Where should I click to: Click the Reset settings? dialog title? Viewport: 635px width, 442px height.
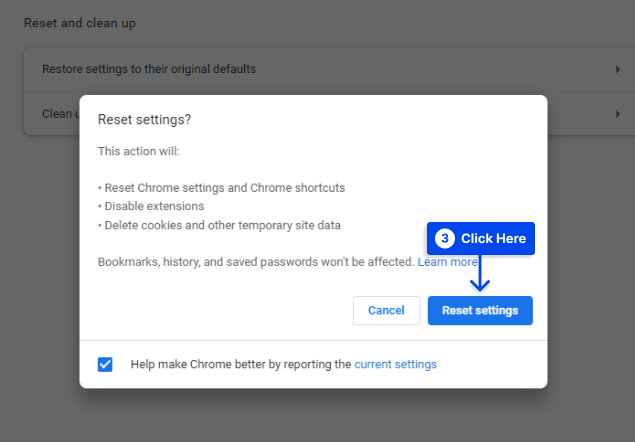[144, 120]
